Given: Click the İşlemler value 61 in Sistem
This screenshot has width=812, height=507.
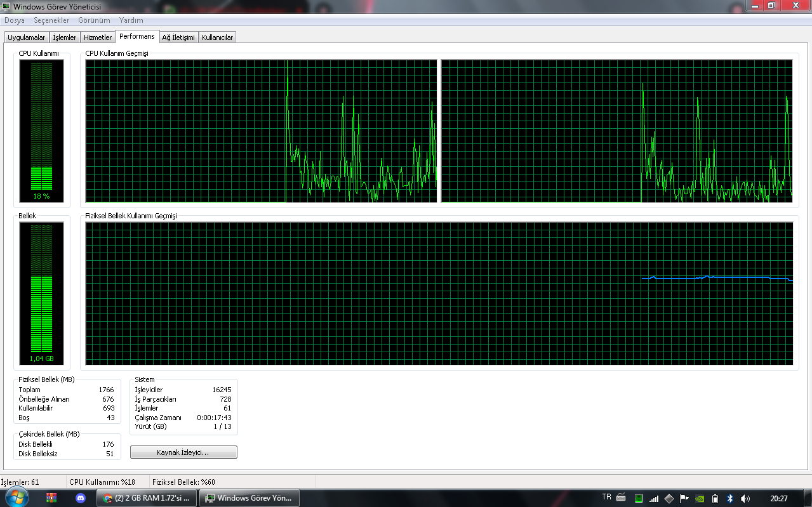Looking at the screenshot, I should point(227,408).
